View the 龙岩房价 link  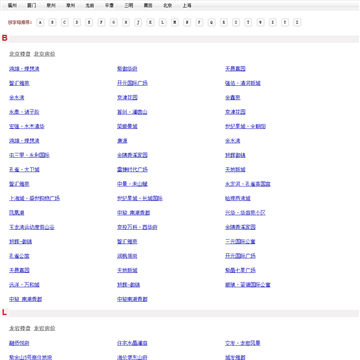pos(45,328)
